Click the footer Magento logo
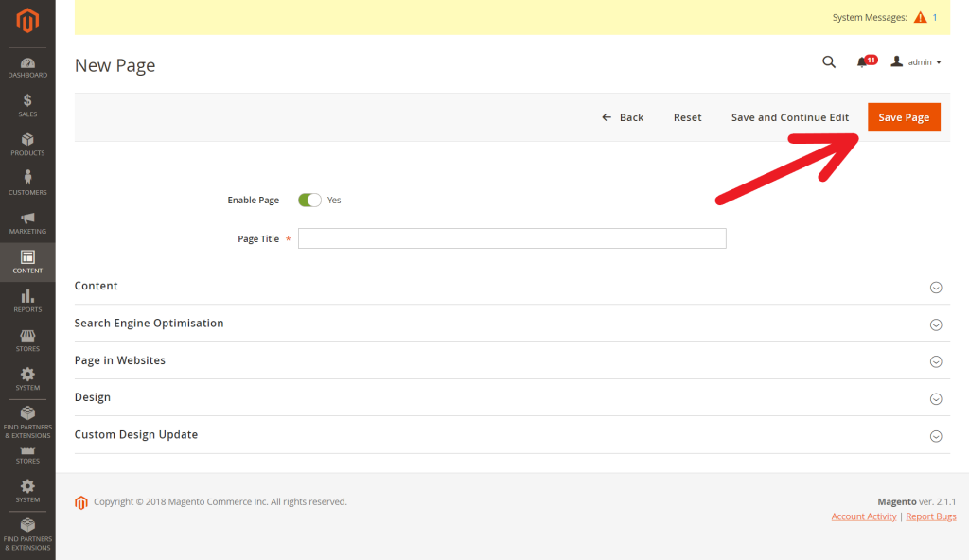Screen dimensions: 969x560 tap(81, 502)
